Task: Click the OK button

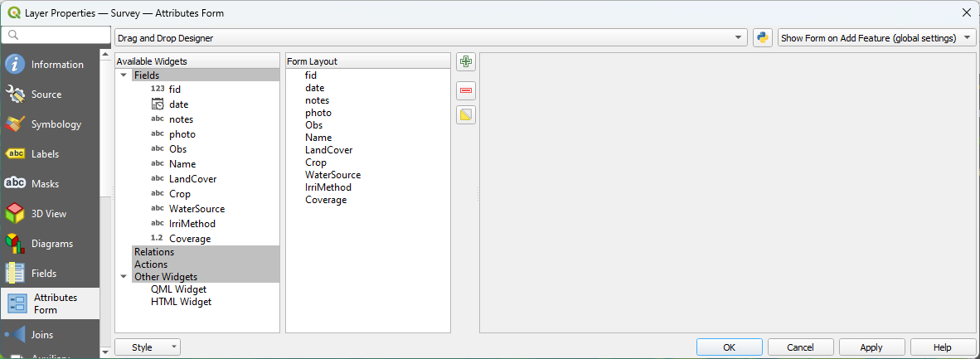Action: (x=729, y=347)
